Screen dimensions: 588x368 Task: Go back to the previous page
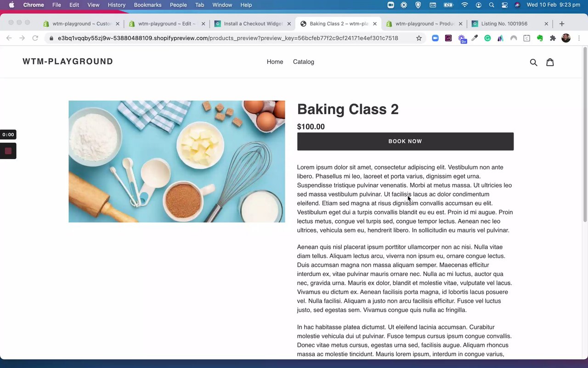click(9, 38)
